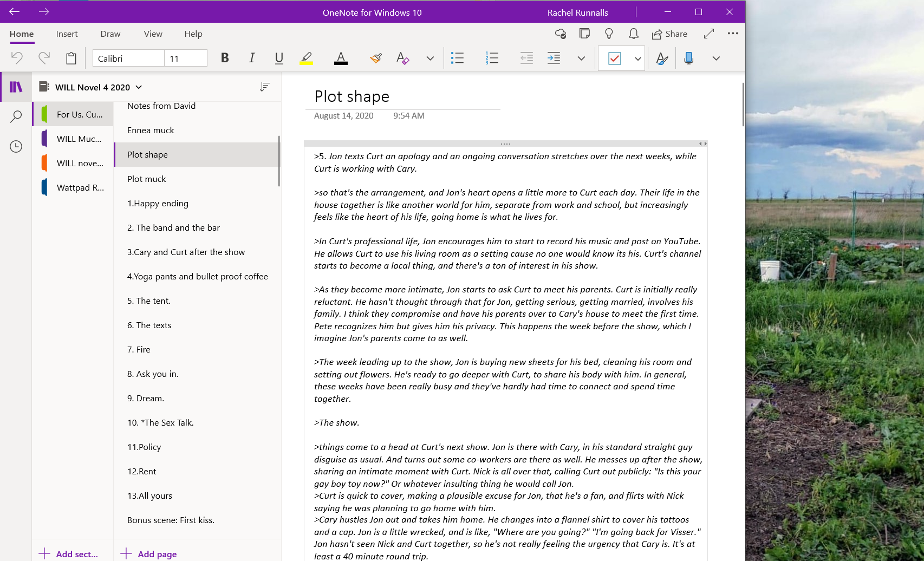
Task: Open the Draw tab
Action: [x=110, y=34]
